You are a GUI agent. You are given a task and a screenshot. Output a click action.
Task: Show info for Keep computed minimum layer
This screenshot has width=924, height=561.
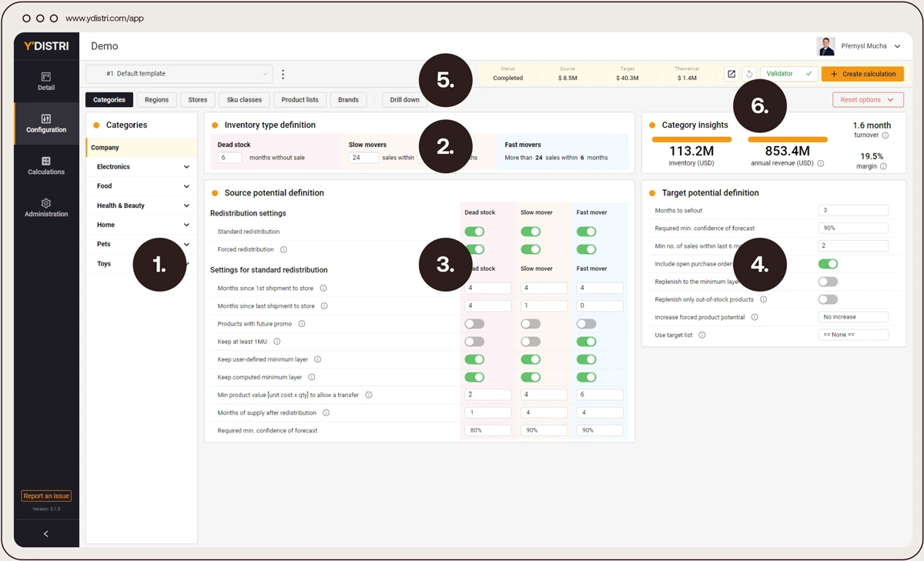click(x=312, y=377)
